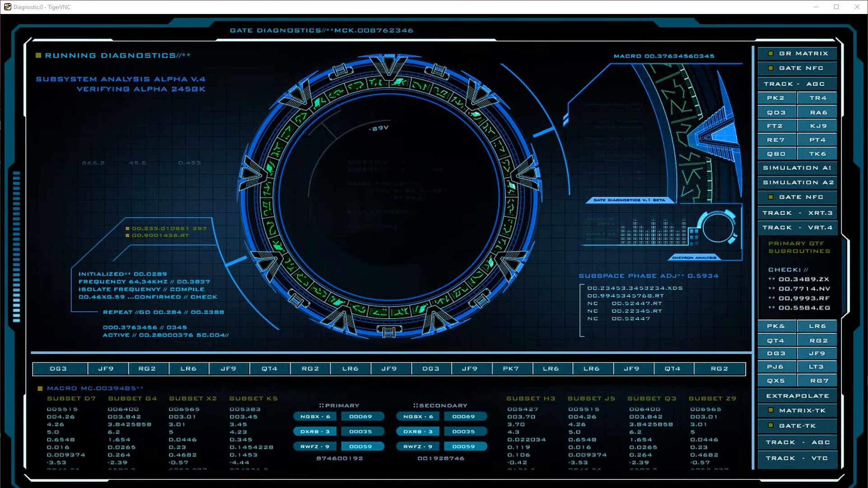Click the circular chevron analysis dial icon
Screen dimensions: 868x488
[x=717, y=228]
